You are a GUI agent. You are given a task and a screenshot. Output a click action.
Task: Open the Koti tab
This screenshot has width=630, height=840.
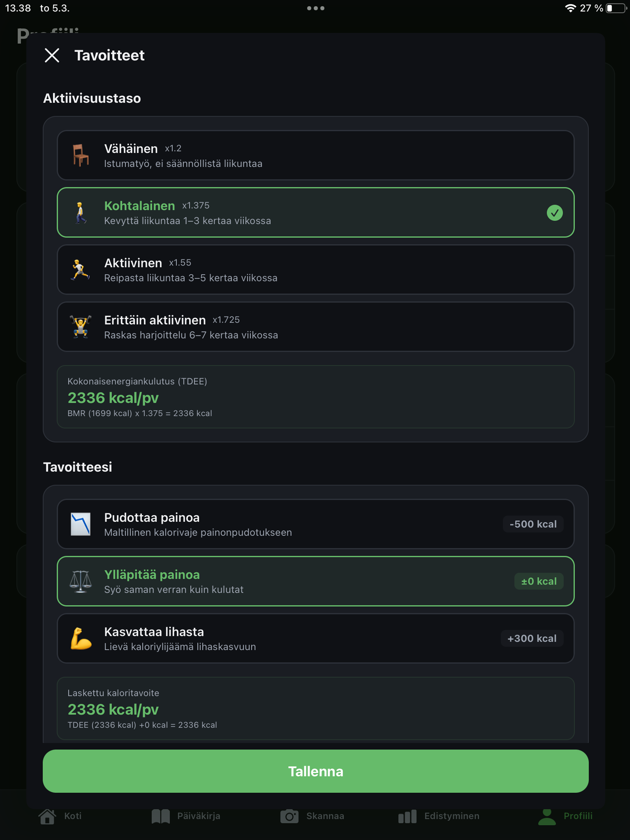point(60,816)
